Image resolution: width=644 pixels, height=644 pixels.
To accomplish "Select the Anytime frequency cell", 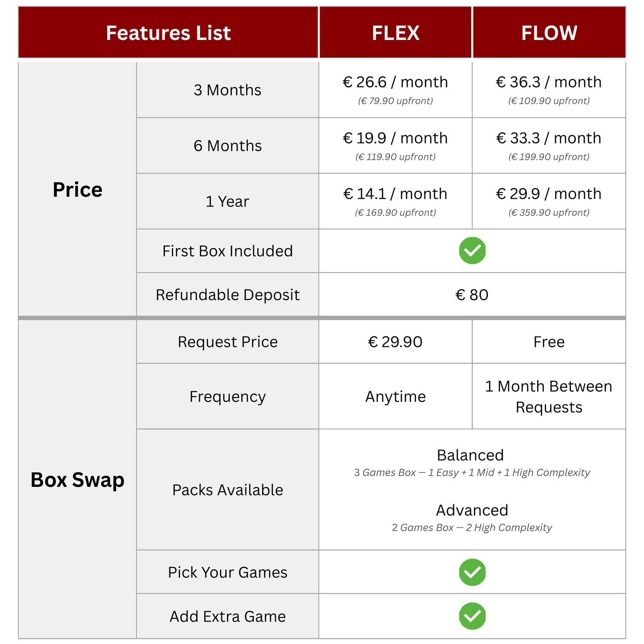I will point(395,396).
